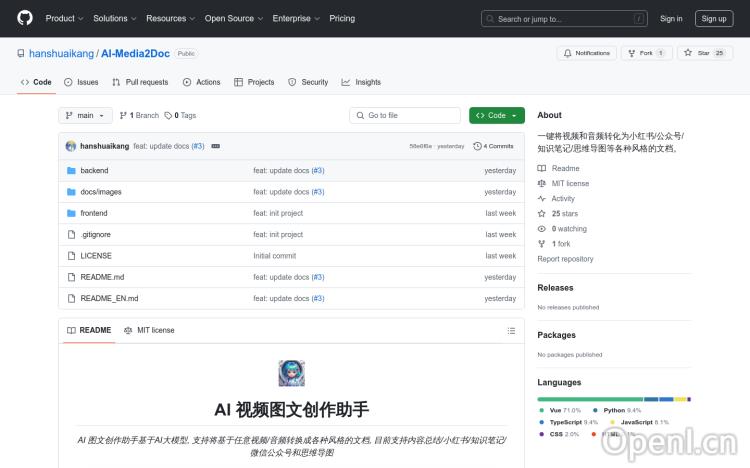Open the frontend folder
Screen dimensions: 750x468
pos(94,213)
